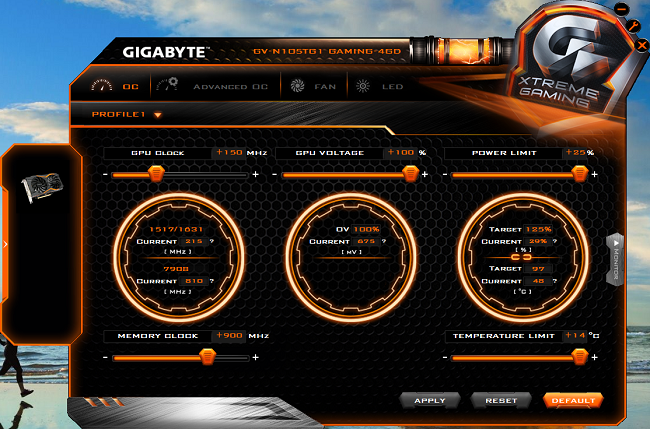
Task: Decrease memory clock with minus button
Action: pyautogui.click(x=105, y=357)
